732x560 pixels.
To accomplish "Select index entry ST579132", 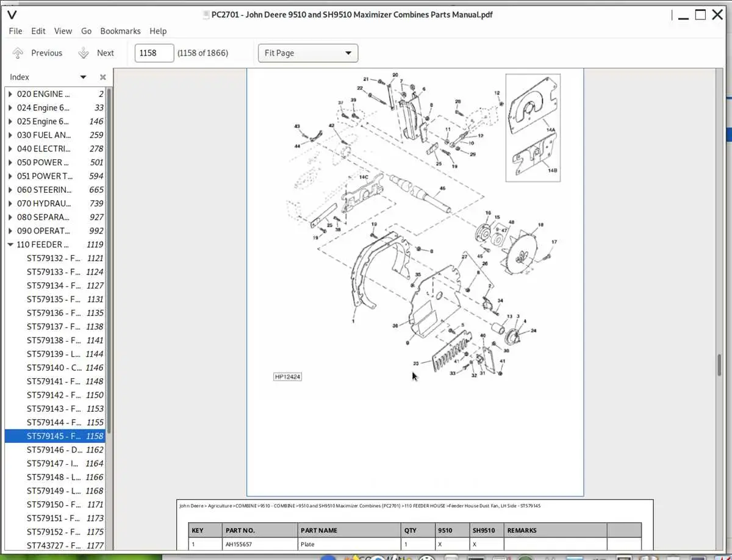I will (x=55, y=258).
